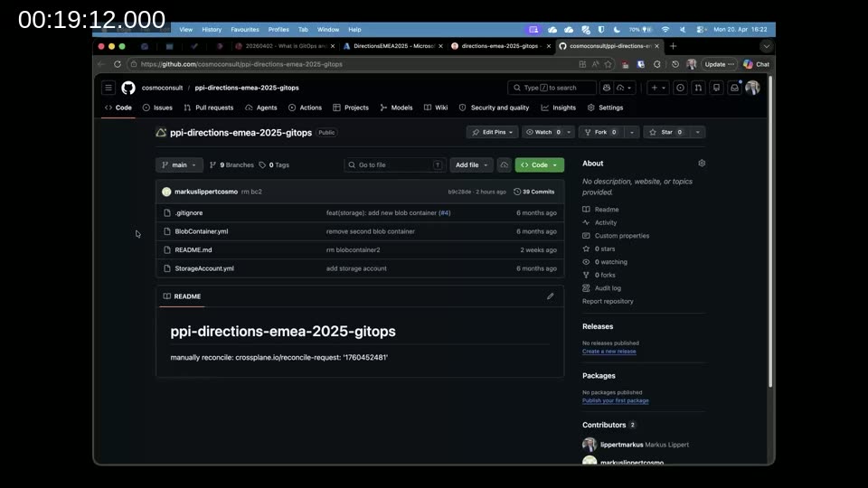868x488 pixels.
Task: Star the repository
Action: [666, 132]
